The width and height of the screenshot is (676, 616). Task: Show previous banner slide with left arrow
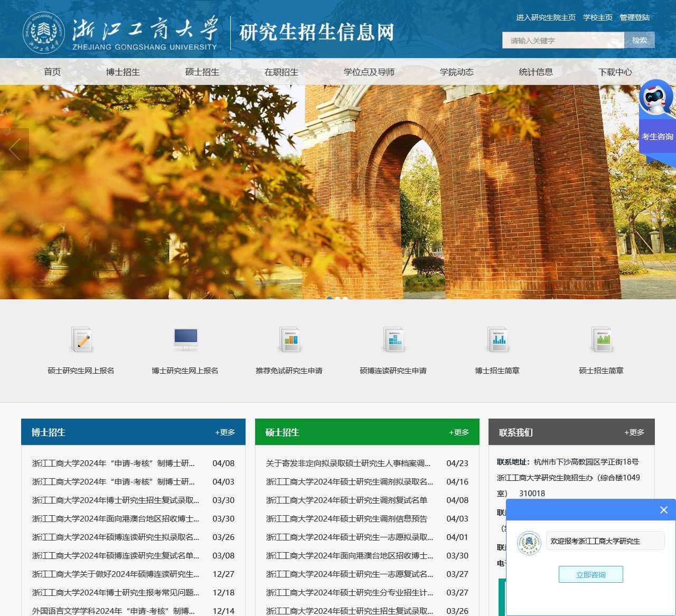click(14, 149)
